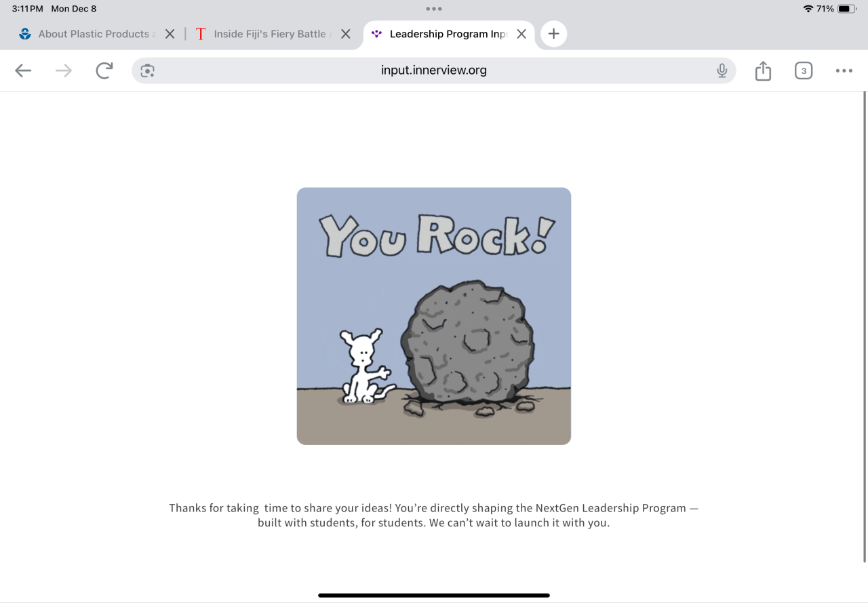
Task: Open a new tab with plus button
Action: [553, 34]
